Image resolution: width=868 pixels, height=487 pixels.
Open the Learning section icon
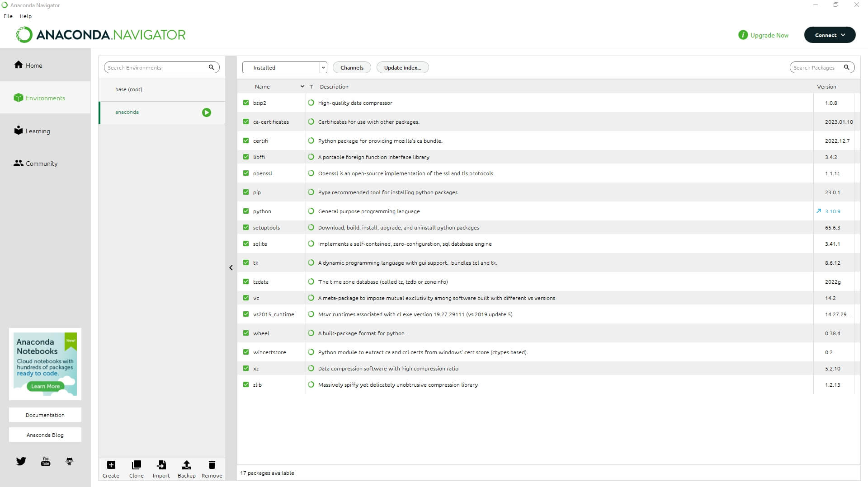[18, 131]
